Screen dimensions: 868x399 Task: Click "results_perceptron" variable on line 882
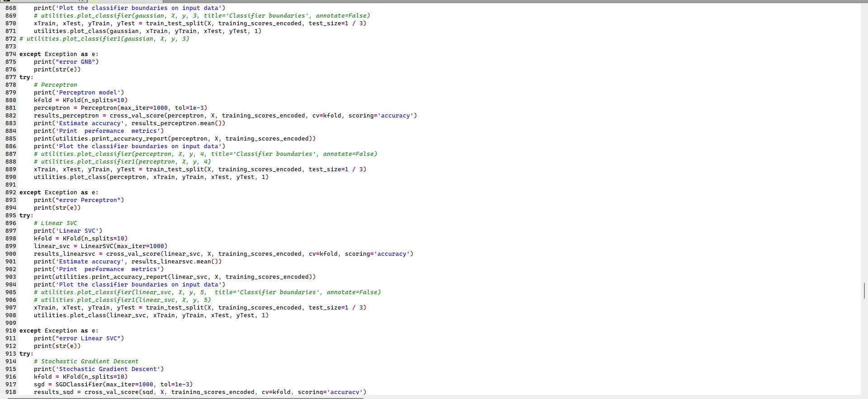click(66, 116)
